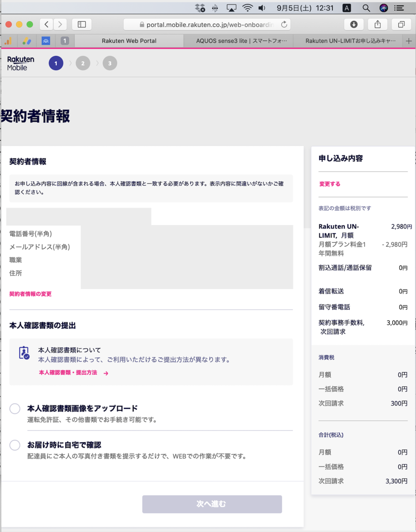Select the 本人確認書類画像をアップロード radio button
This screenshot has height=532, width=416.
(x=15, y=408)
